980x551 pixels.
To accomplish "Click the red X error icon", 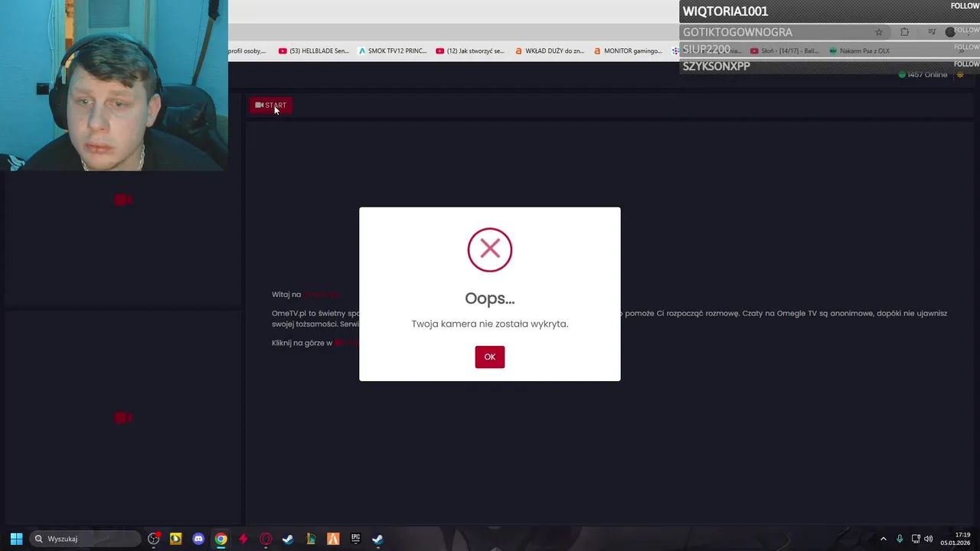I will pyautogui.click(x=490, y=249).
